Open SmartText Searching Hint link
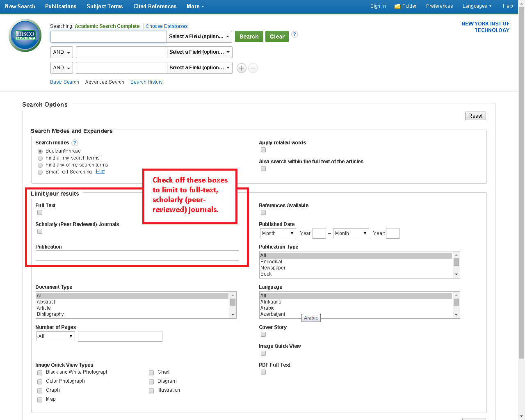Image resolution: width=525 pixels, height=420 pixels. (x=100, y=171)
